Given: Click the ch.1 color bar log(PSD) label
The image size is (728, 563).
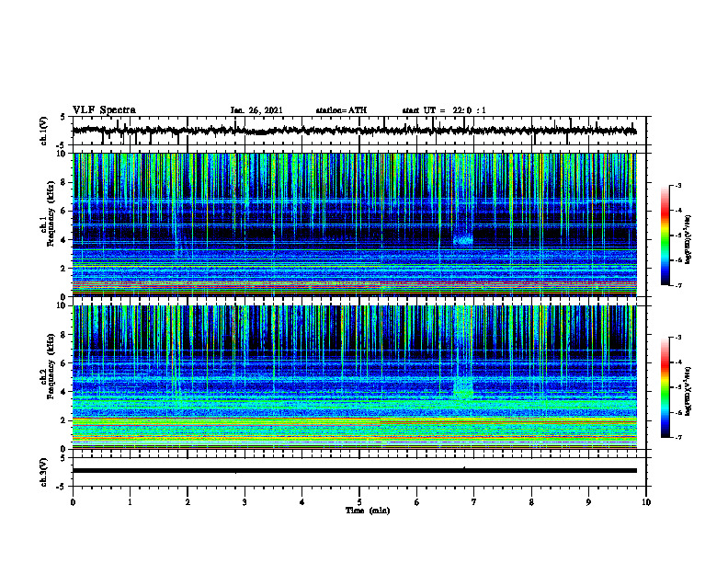Looking at the screenshot, I should point(688,239).
